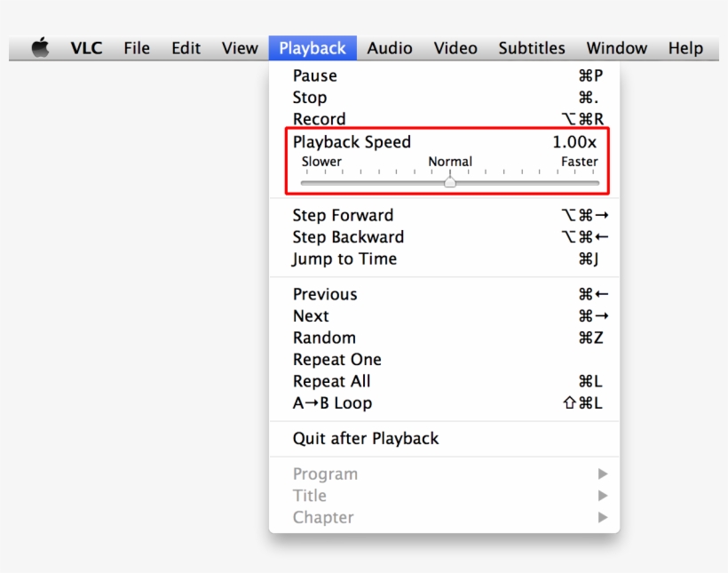Open the View menu
728x573 pixels.
coord(239,48)
